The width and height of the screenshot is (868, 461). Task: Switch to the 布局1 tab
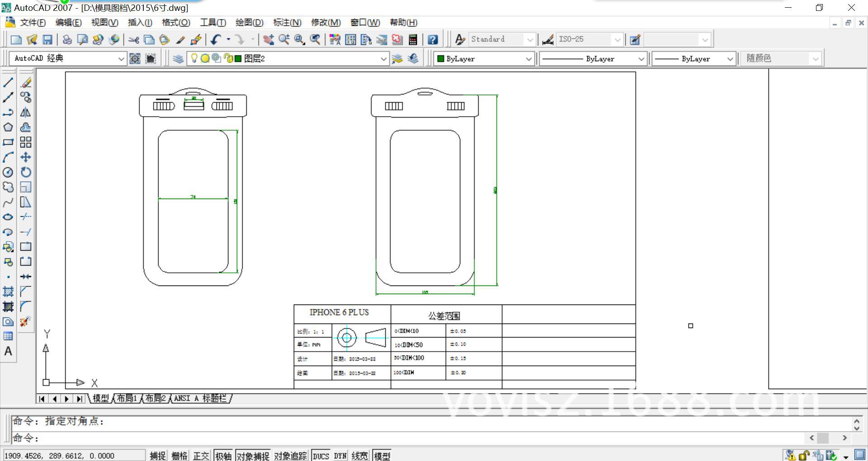[127, 398]
